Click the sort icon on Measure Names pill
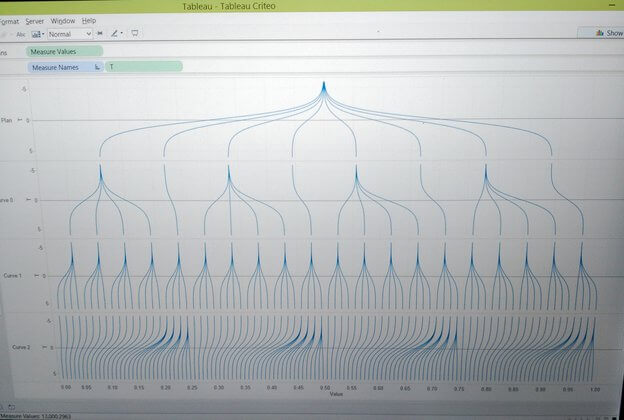Screen dimensions: 624x420 [97, 67]
